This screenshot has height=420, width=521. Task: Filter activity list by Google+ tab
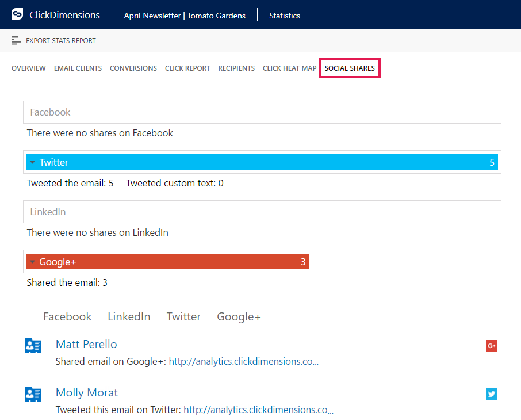pos(239,317)
